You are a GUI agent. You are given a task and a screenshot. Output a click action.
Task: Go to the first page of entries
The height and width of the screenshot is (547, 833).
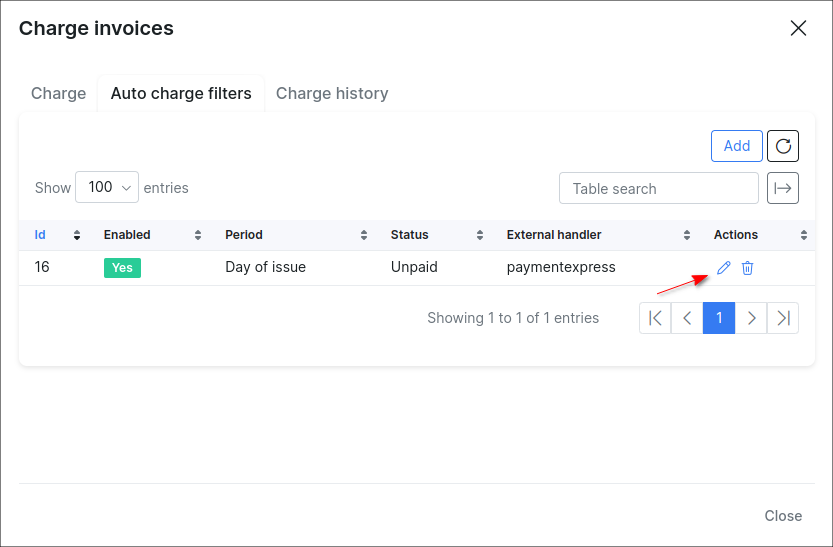click(655, 318)
